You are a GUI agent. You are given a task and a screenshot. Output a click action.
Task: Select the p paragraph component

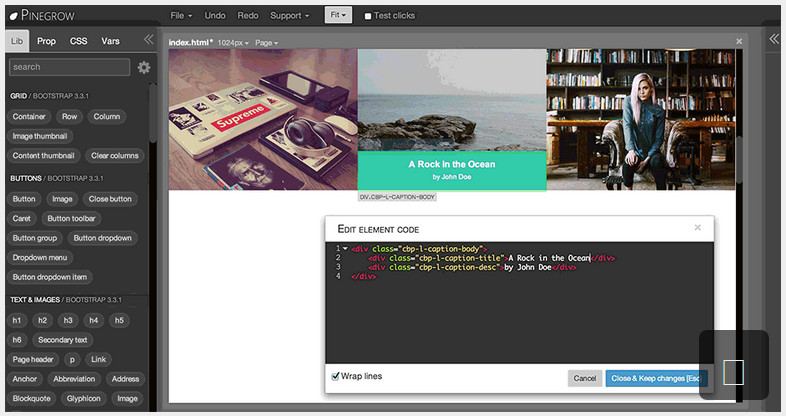tap(72, 359)
